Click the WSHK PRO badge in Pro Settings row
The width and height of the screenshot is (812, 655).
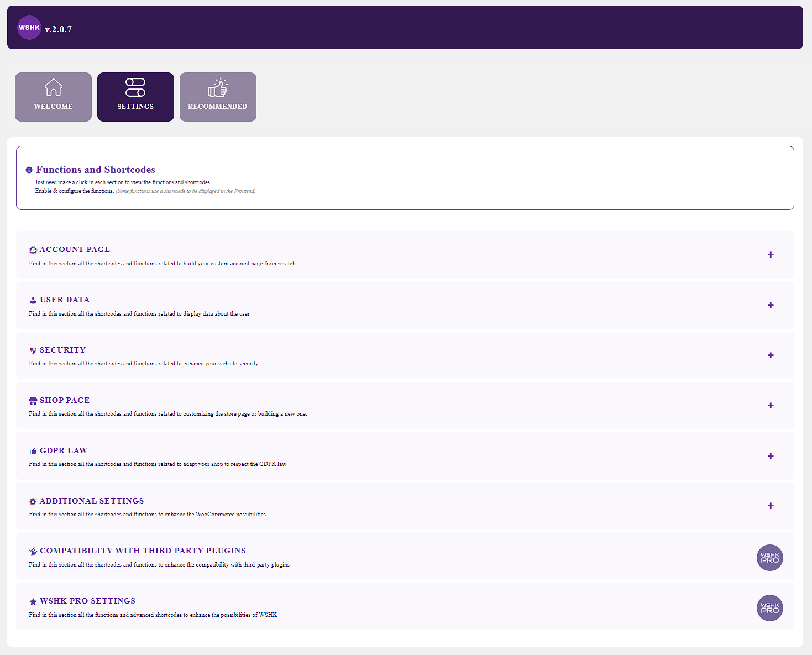(770, 608)
